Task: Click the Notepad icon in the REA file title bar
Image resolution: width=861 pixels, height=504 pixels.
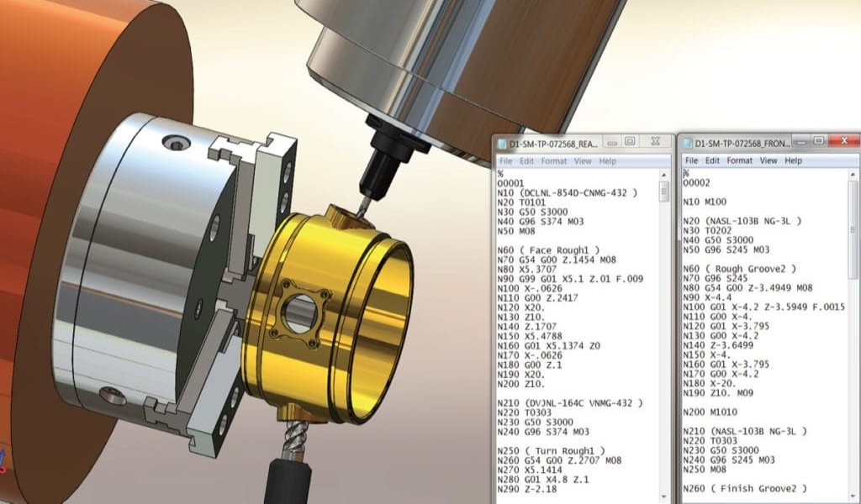Action: click(501, 144)
